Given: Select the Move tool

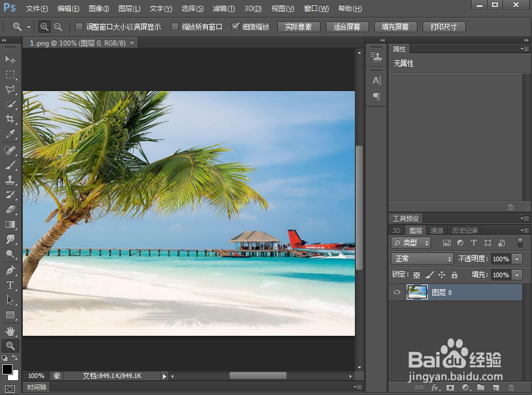Looking at the screenshot, I should click(10, 59).
